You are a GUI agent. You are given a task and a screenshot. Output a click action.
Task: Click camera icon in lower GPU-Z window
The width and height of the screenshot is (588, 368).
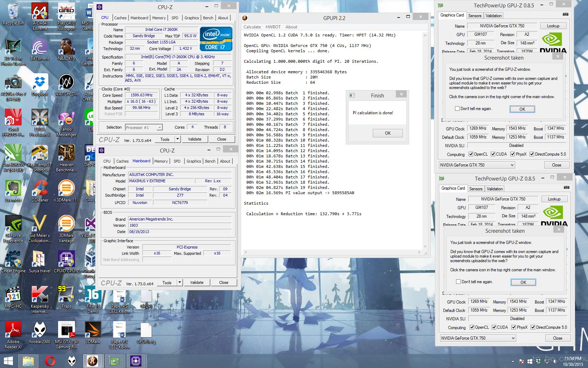(x=567, y=188)
